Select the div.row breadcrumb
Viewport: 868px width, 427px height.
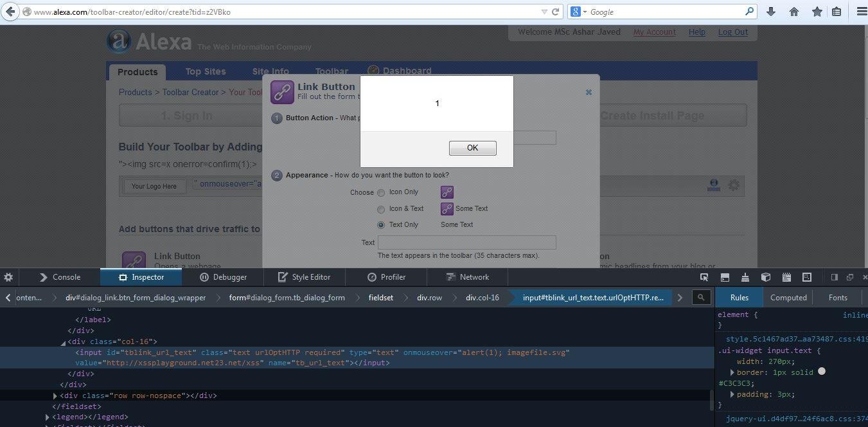point(429,297)
